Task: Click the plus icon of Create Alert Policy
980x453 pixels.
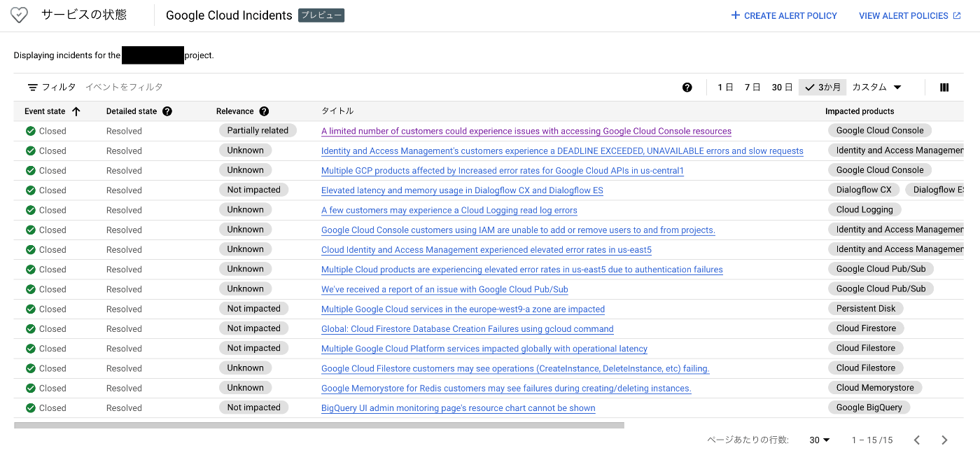Action: (x=735, y=15)
